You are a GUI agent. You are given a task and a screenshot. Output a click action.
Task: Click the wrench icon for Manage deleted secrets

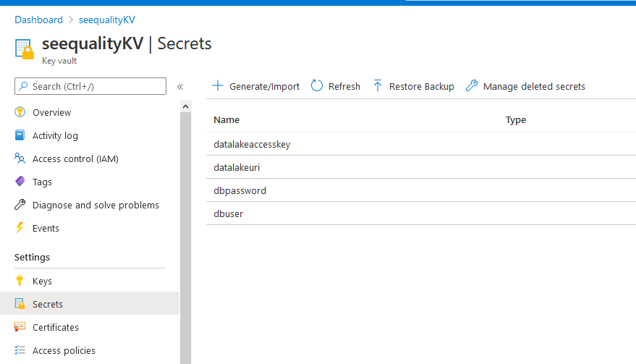[472, 85]
